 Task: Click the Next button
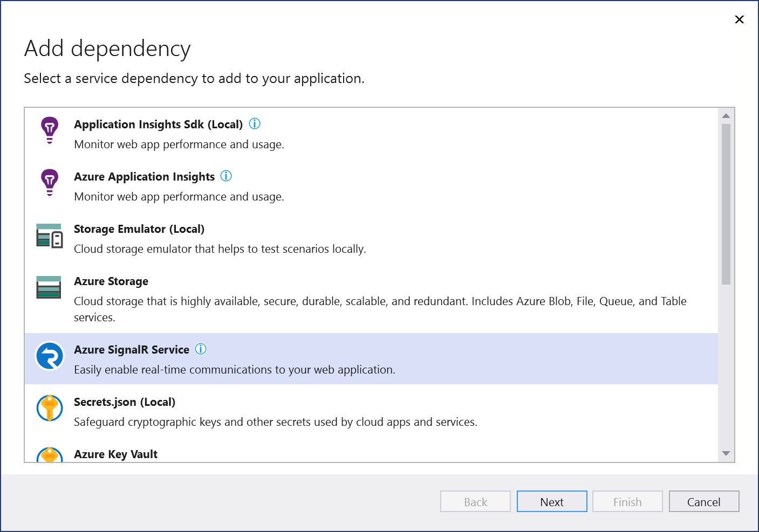(552, 501)
